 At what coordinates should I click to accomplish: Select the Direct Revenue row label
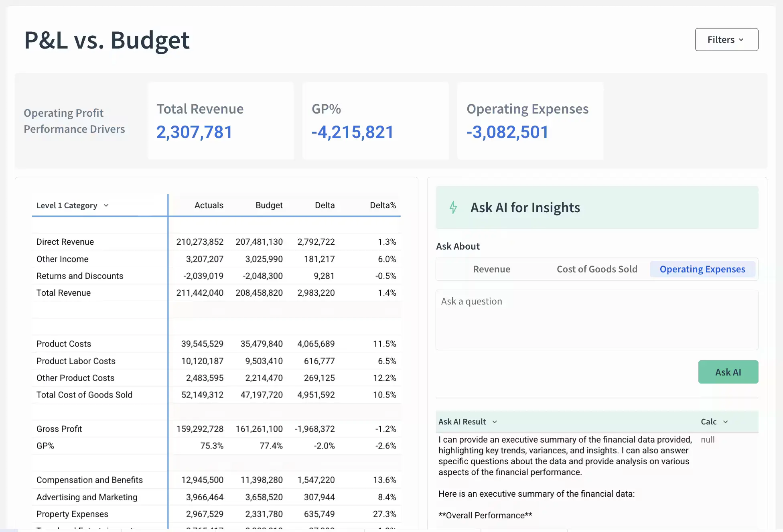[65, 242]
